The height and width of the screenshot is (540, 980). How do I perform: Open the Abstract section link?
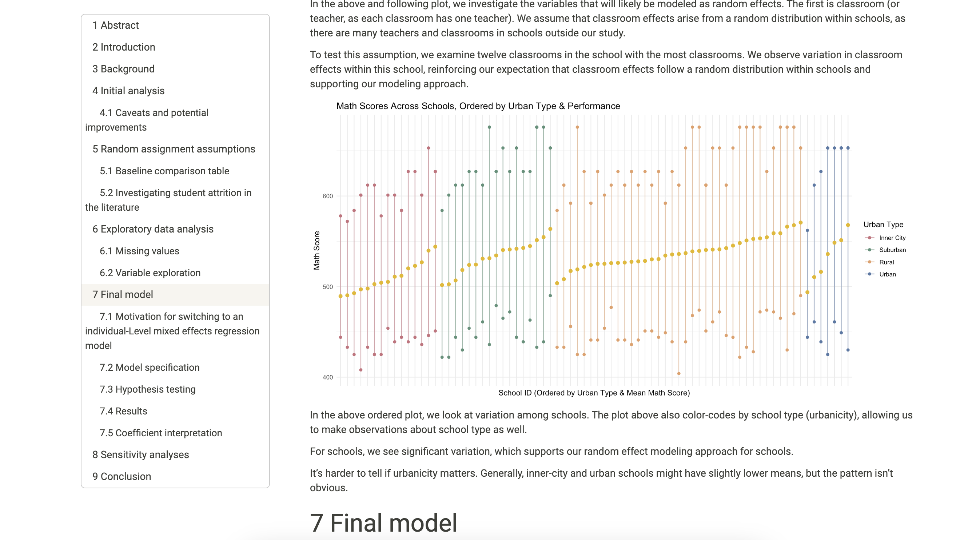tap(115, 25)
